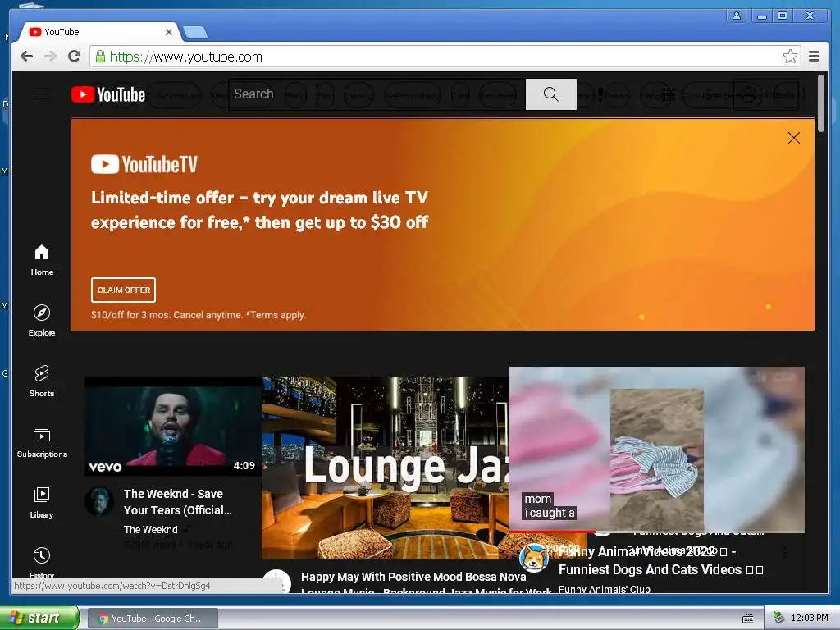Open History in the sidebar
This screenshot has width=840, height=630.
(x=42, y=563)
